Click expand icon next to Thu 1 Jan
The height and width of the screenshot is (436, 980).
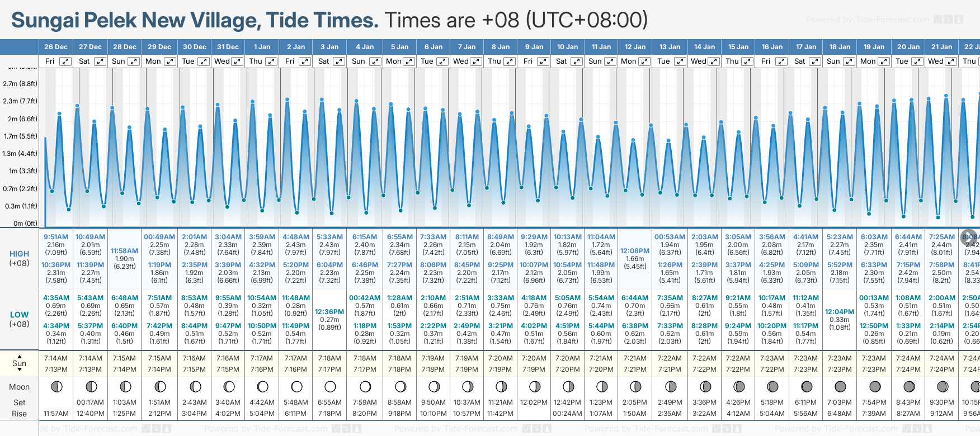[271, 61]
